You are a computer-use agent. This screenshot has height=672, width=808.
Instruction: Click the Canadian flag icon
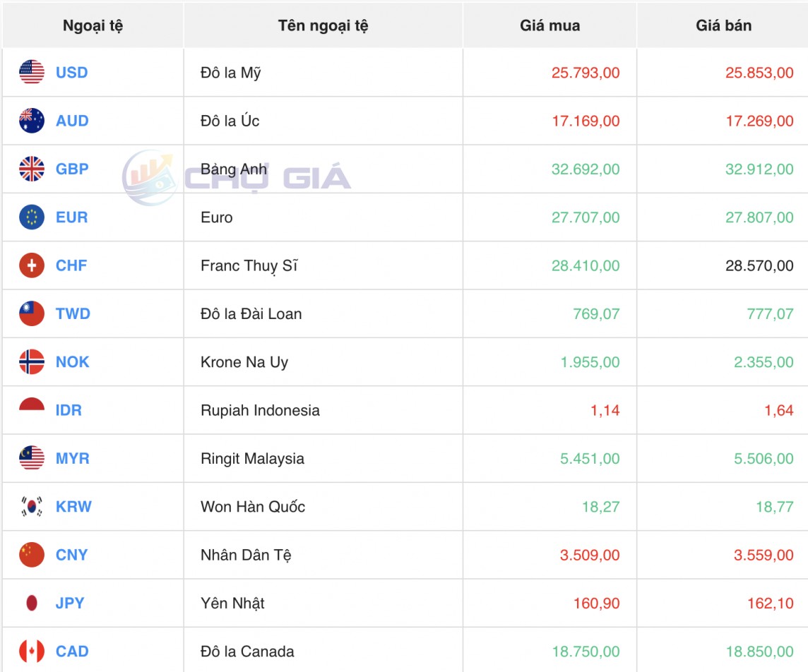[x=32, y=652]
